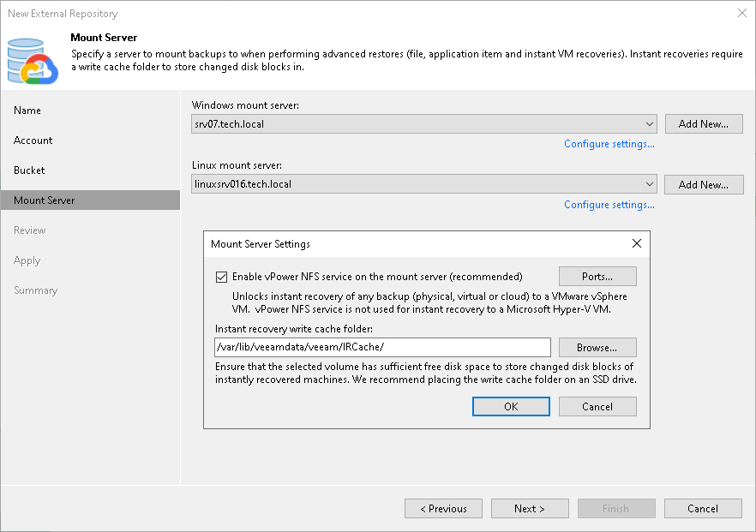
Task: Cancel the New External Repository wizard
Action: click(703, 508)
